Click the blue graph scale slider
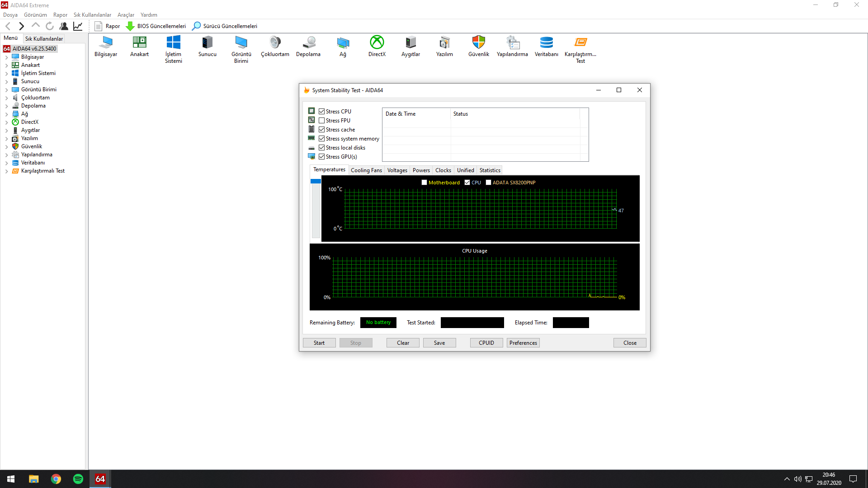 tap(316, 181)
